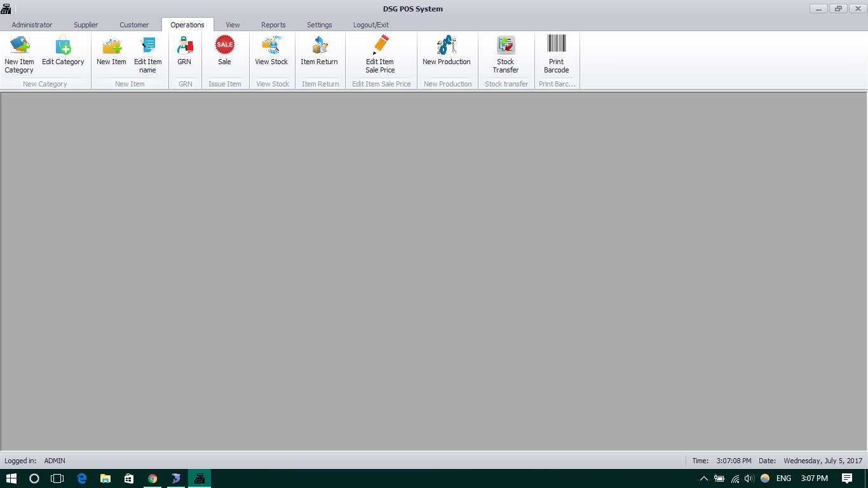Open the Customer tab
868x488 pixels.
click(134, 25)
